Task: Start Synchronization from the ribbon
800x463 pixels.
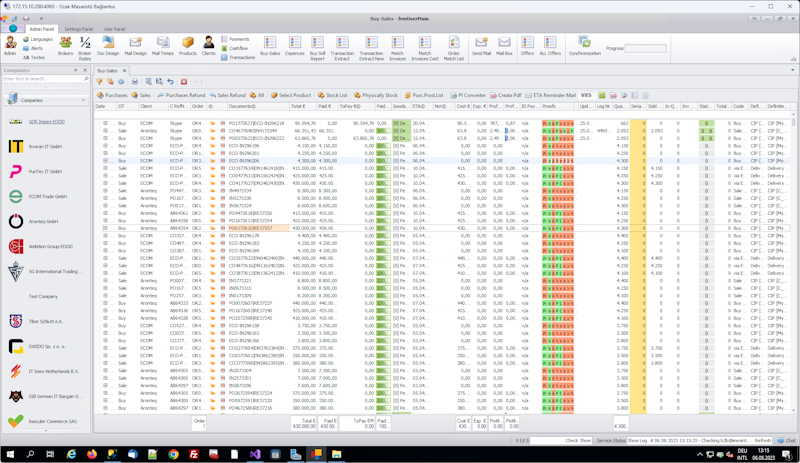Action: click(x=585, y=46)
